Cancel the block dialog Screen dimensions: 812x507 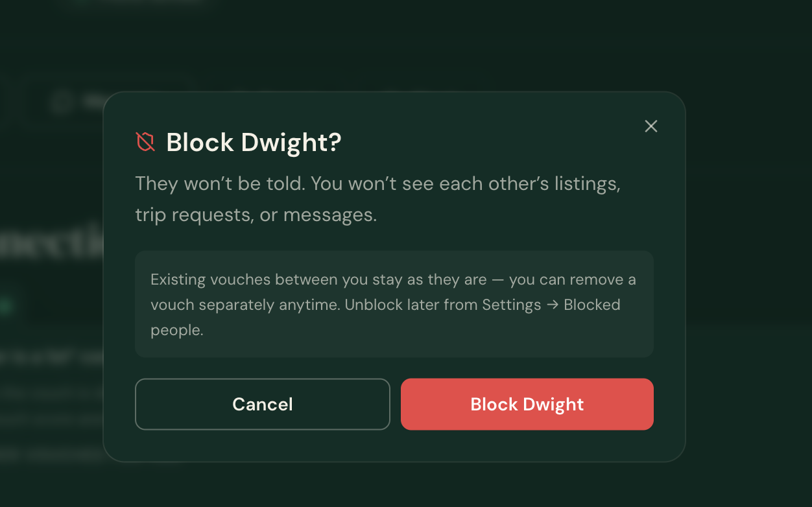[263, 404]
